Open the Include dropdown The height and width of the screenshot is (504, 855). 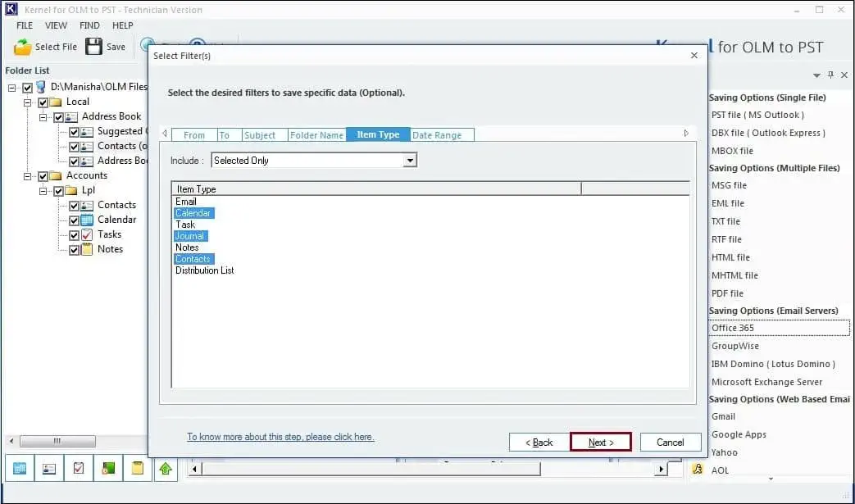[x=410, y=160]
